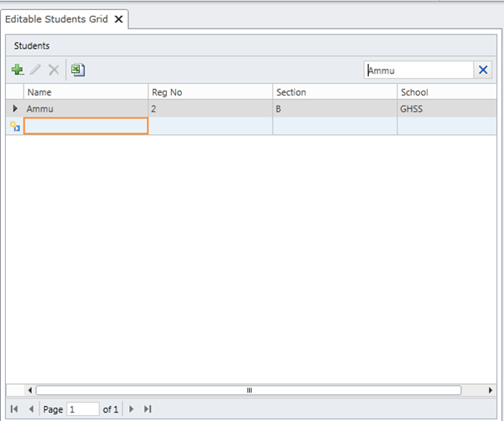Screen dimensions: 504x421
Task: Click the empty Section cell in new row
Action: coord(335,126)
